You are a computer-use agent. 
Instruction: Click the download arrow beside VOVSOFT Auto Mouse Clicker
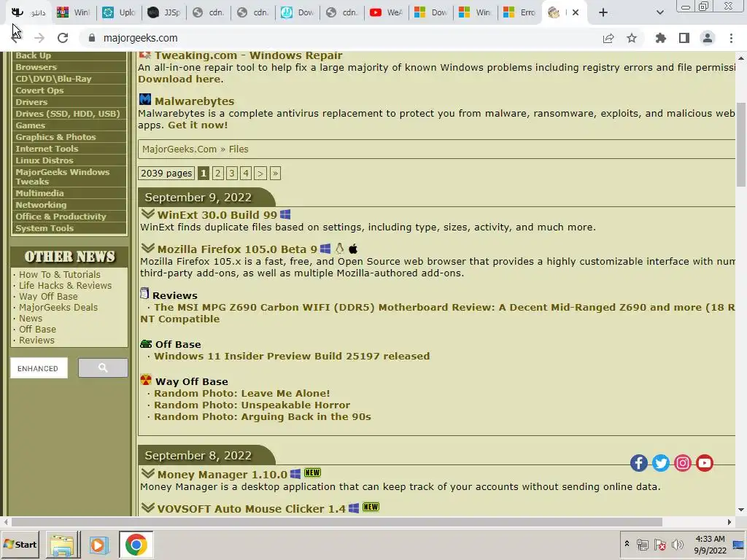point(147,507)
